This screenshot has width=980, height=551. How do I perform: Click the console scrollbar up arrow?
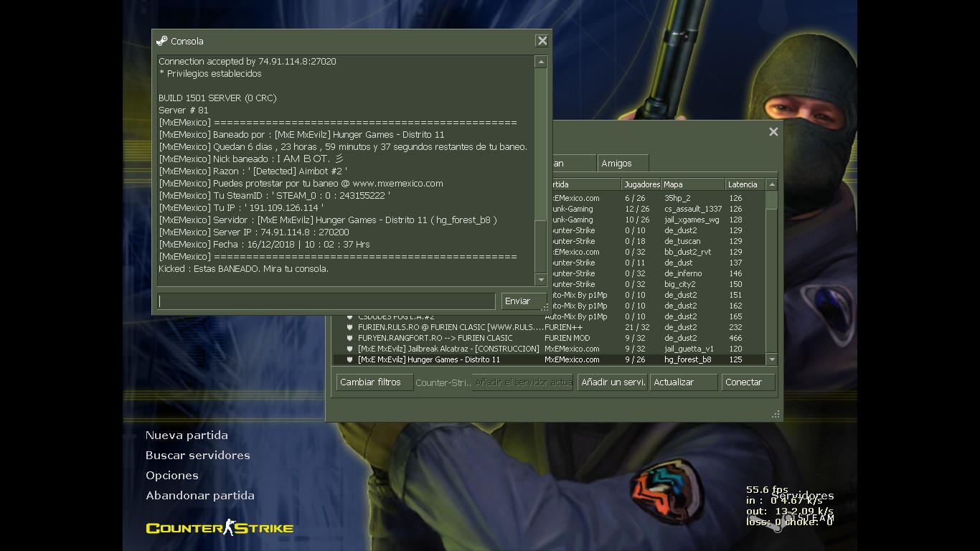click(541, 62)
